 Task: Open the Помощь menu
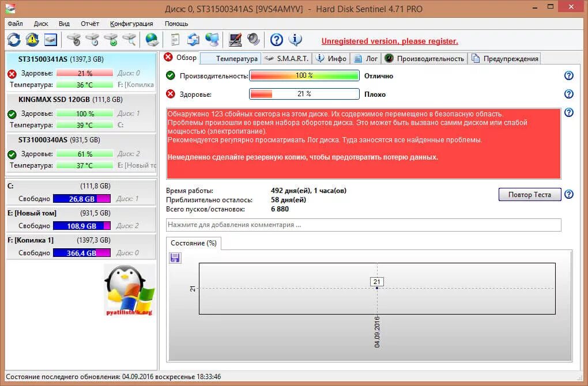pos(176,24)
